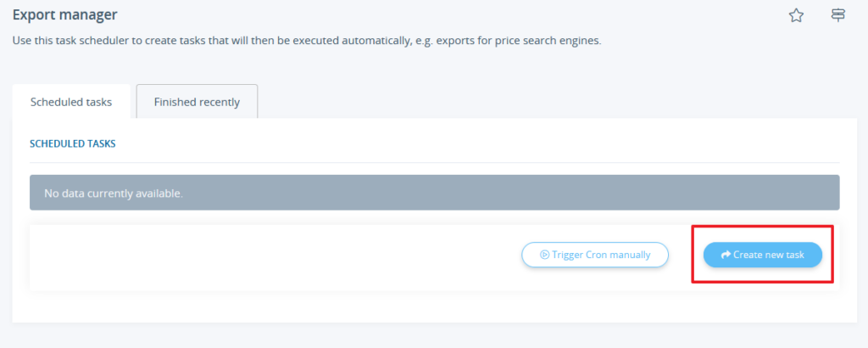This screenshot has height=348, width=868.
Task: Click the 'Scheduled' word in the first tab
Action: click(x=57, y=102)
